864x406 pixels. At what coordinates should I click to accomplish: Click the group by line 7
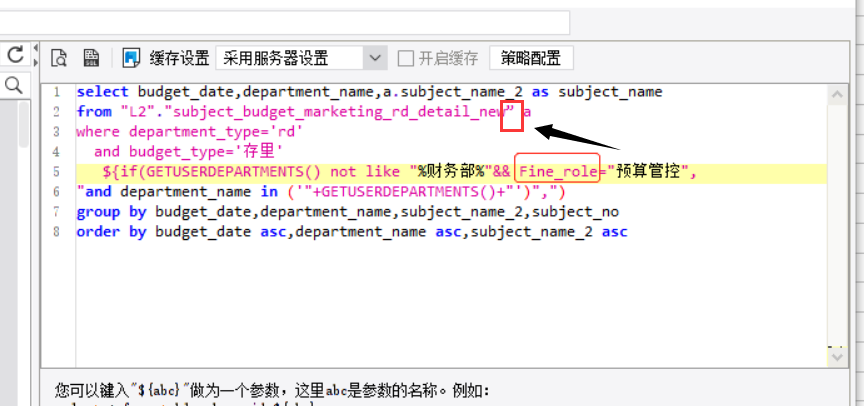[347, 212]
